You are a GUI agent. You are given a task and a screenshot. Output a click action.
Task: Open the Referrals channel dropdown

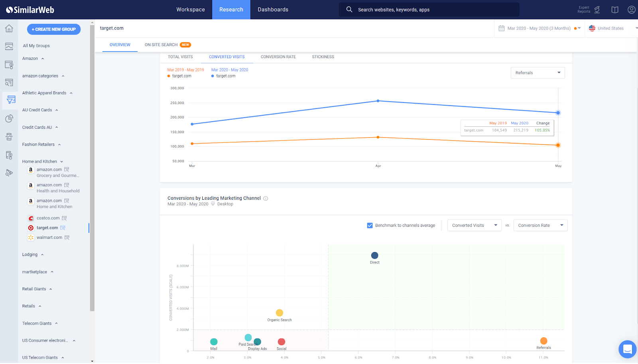click(538, 73)
